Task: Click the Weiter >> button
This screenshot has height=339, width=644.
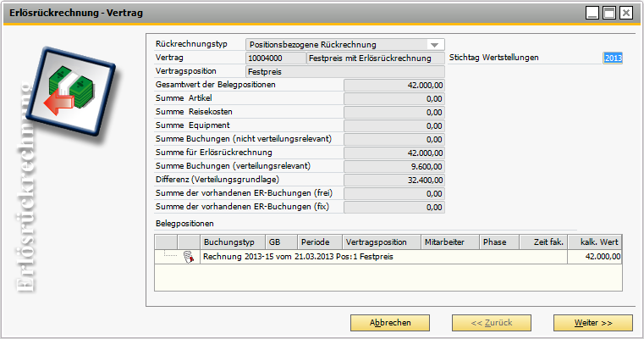Action: pyautogui.click(x=593, y=323)
